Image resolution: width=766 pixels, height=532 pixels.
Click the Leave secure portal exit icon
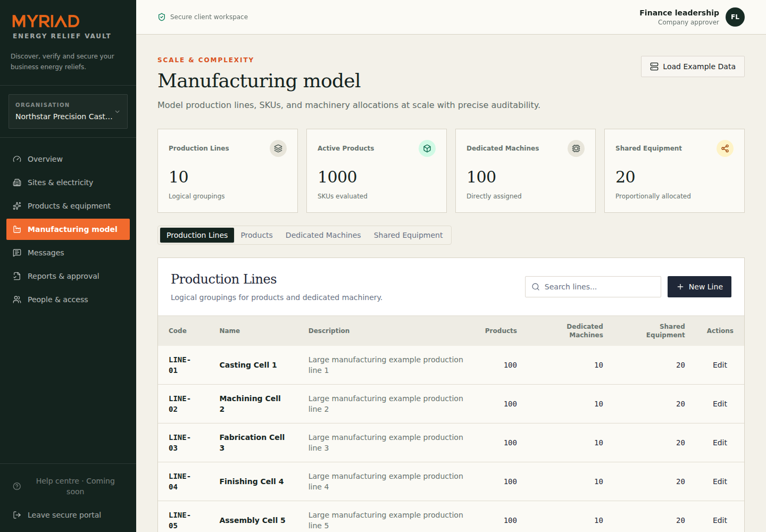point(17,515)
